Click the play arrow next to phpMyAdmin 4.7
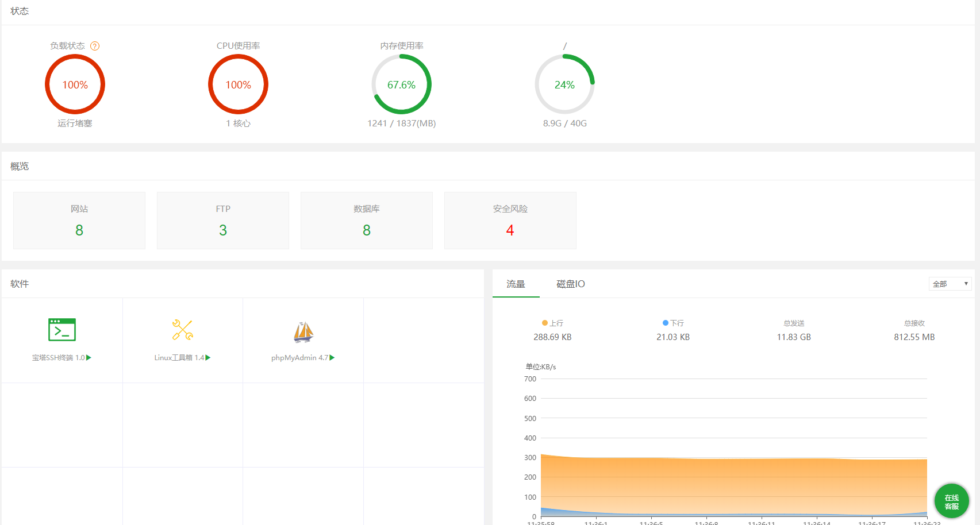Viewport: 980px width, 525px height. 332,358
